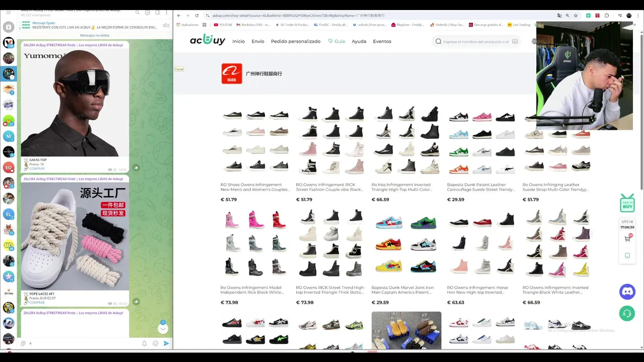Focus the Telegram message input
644x362 pixels.
click(x=83, y=343)
